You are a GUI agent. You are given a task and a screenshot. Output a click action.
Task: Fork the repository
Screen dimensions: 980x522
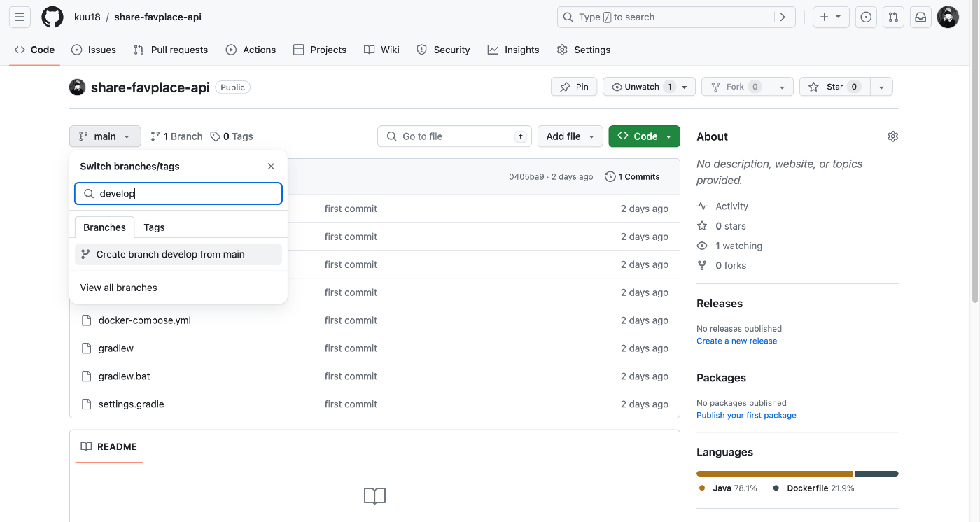pyautogui.click(x=736, y=87)
